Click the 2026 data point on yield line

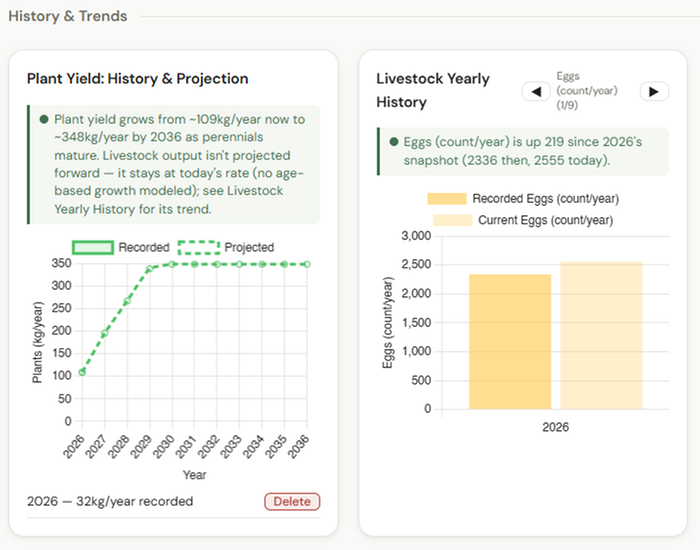point(82,372)
